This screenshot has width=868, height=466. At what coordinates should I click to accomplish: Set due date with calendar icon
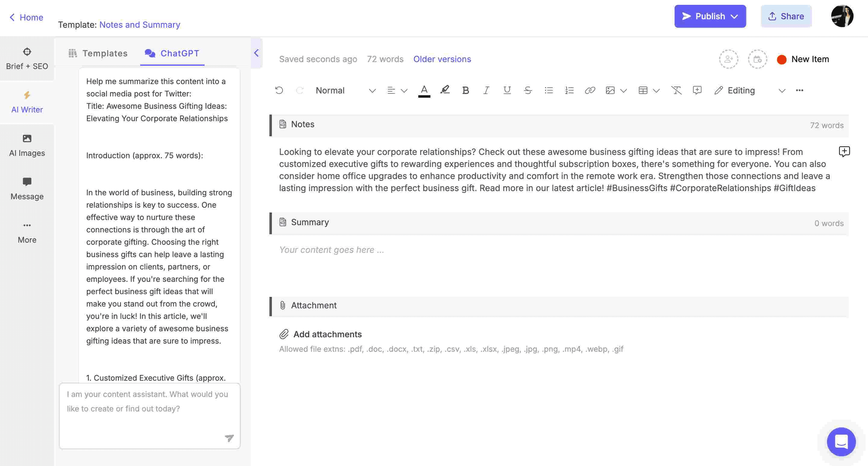click(x=757, y=59)
